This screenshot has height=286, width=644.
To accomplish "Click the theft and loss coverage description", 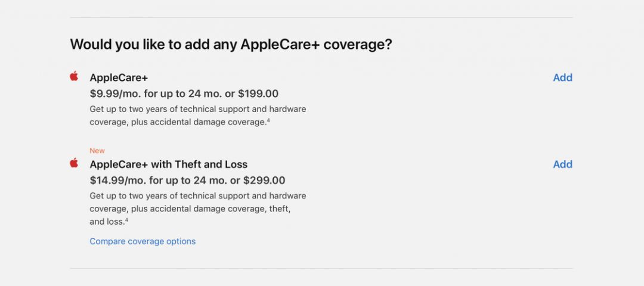I will 197,208.
